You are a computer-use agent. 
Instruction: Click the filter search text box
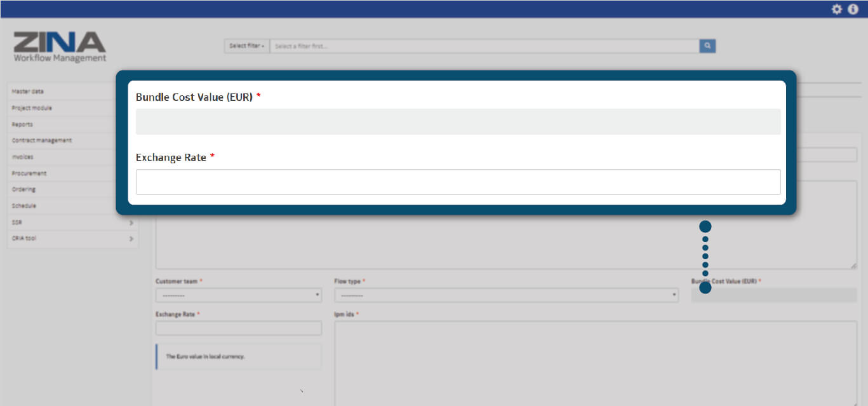[484, 46]
